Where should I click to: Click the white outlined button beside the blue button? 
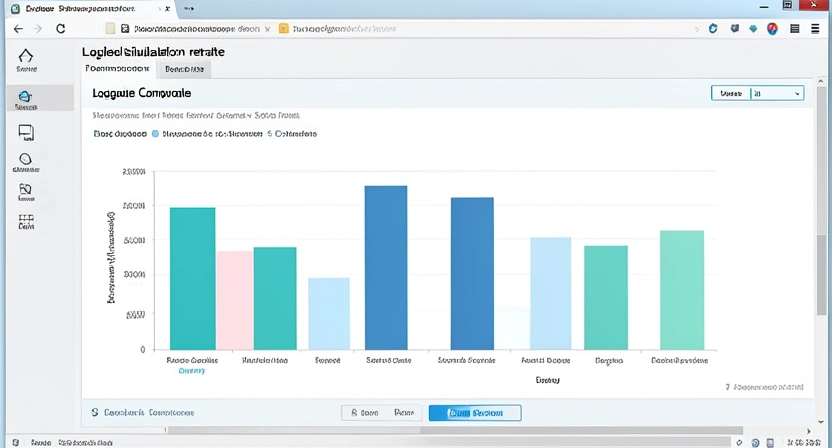381,412
